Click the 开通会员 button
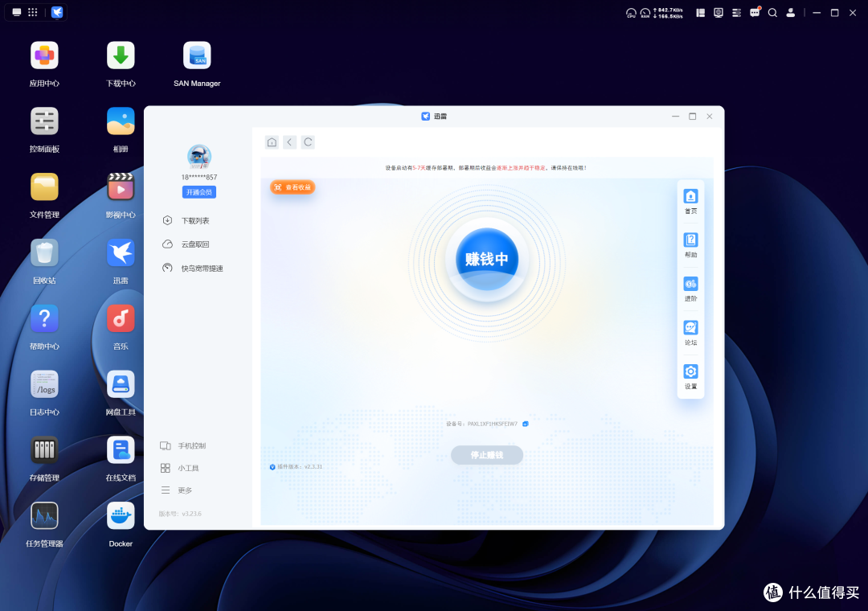 tap(199, 192)
